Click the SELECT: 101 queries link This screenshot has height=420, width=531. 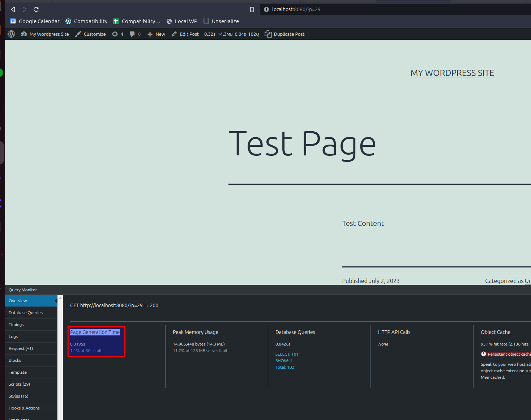(x=287, y=354)
